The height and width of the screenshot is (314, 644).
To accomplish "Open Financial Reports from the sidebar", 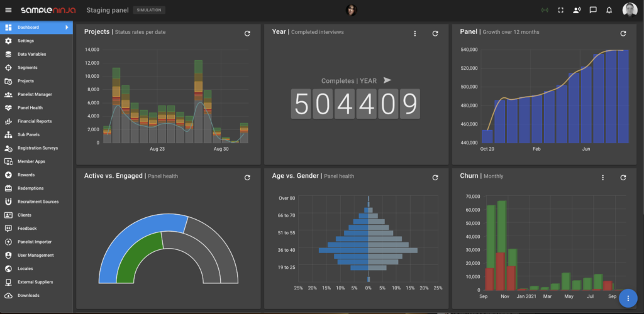I will (35, 121).
